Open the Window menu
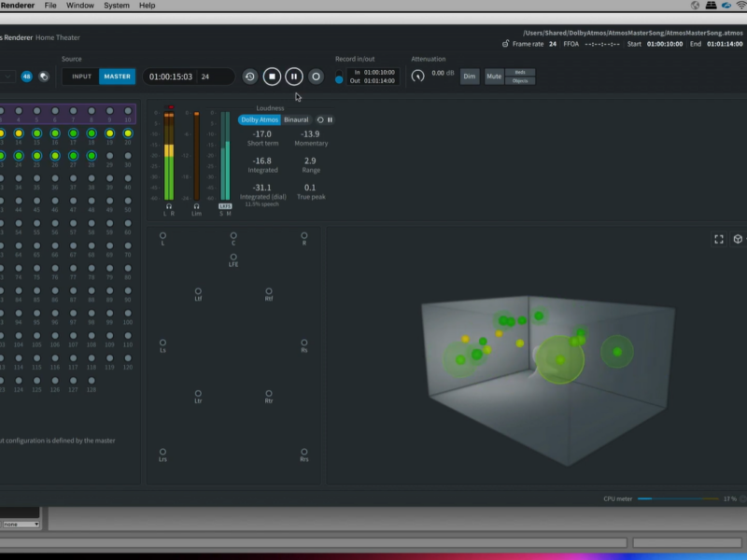 point(80,6)
